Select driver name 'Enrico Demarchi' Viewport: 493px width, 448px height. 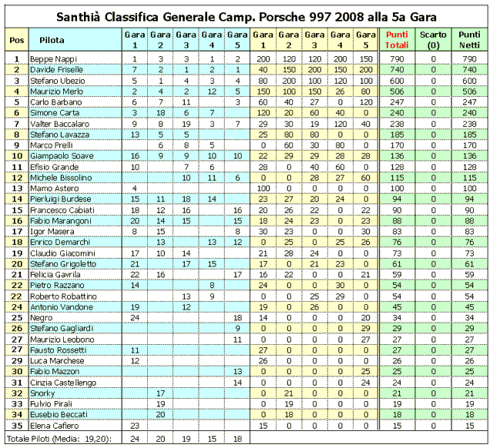coord(60,242)
